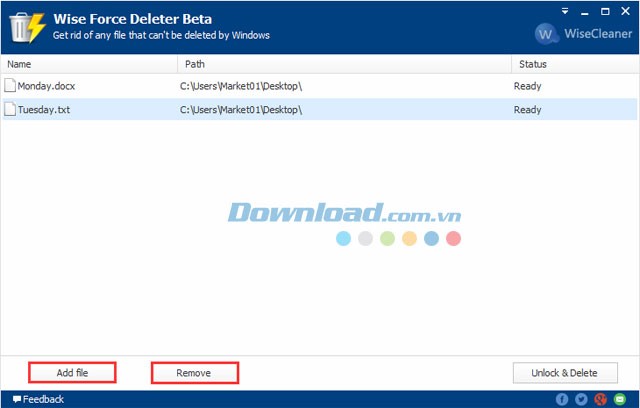Viewport: 640px width, 408px height.
Task: Click the Facebook icon in status bar
Action: click(x=562, y=399)
